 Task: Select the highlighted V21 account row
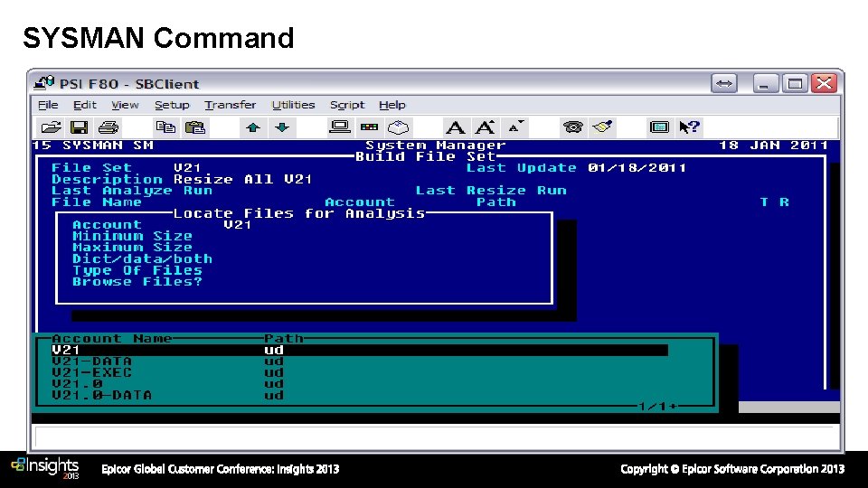[360, 351]
